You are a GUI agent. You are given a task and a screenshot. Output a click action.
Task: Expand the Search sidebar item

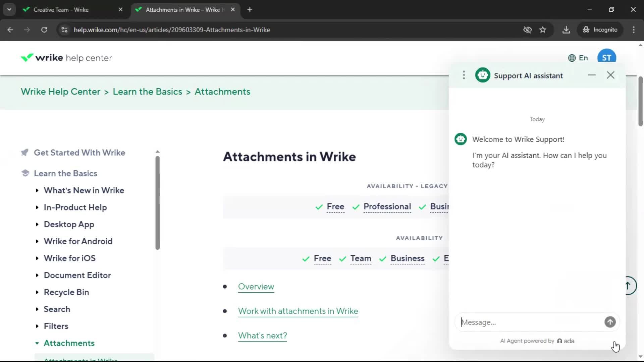point(57,309)
